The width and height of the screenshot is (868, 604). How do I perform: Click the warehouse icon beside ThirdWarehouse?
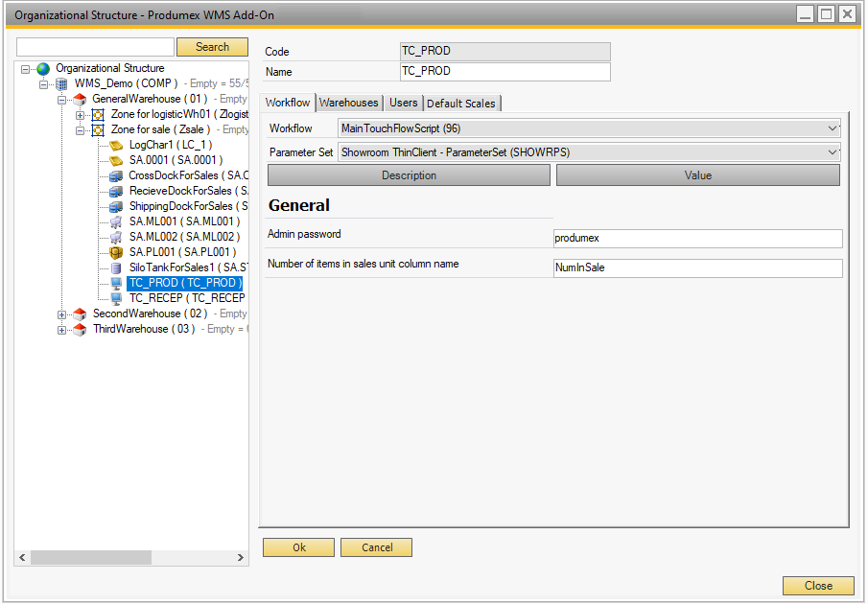[x=78, y=329]
